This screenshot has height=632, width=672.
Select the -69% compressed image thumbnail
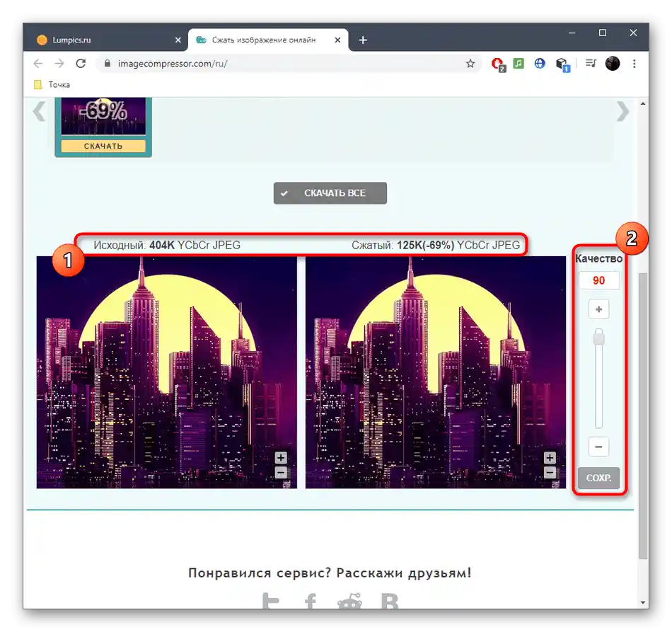click(x=103, y=116)
